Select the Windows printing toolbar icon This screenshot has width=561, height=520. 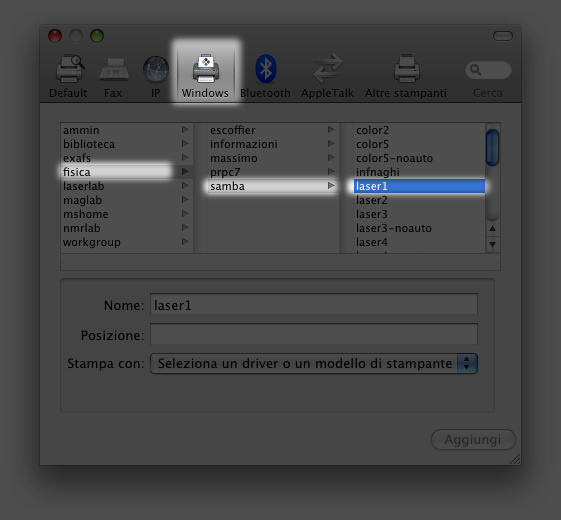pyautogui.click(x=206, y=68)
